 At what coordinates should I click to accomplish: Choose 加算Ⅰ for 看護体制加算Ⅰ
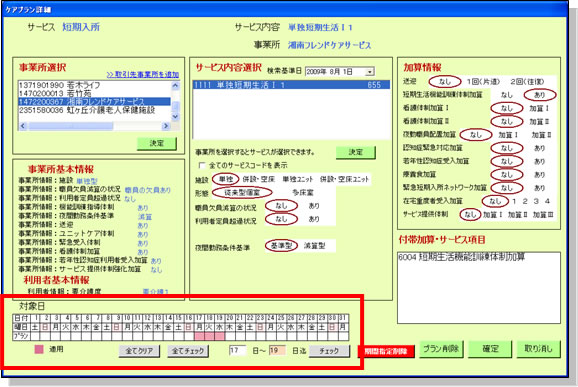point(539,108)
